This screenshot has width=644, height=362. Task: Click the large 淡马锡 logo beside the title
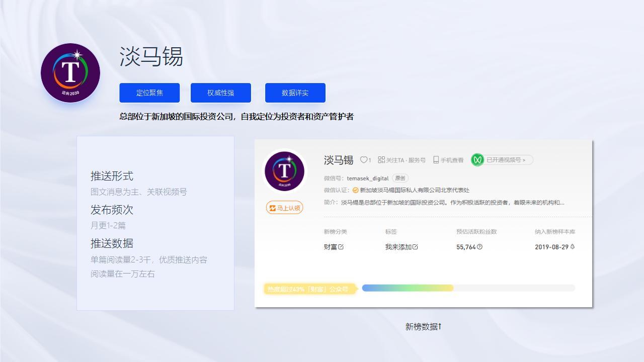(70, 73)
